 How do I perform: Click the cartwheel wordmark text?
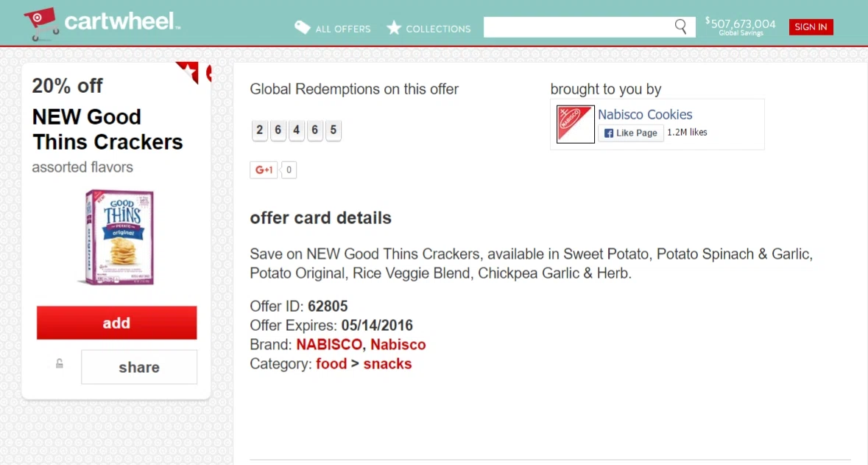tap(121, 22)
